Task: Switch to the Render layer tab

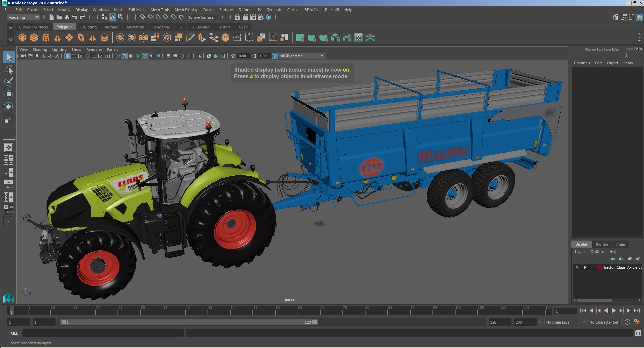Action: (x=602, y=245)
